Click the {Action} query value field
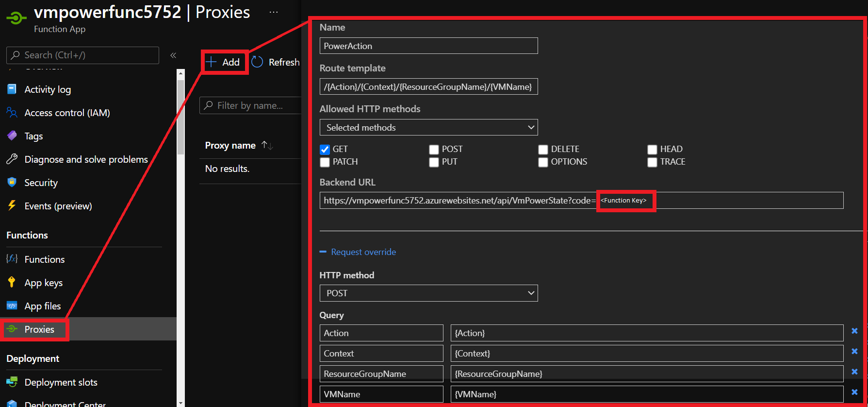The height and width of the screenshot is (407, 868). tap(647, 333)
